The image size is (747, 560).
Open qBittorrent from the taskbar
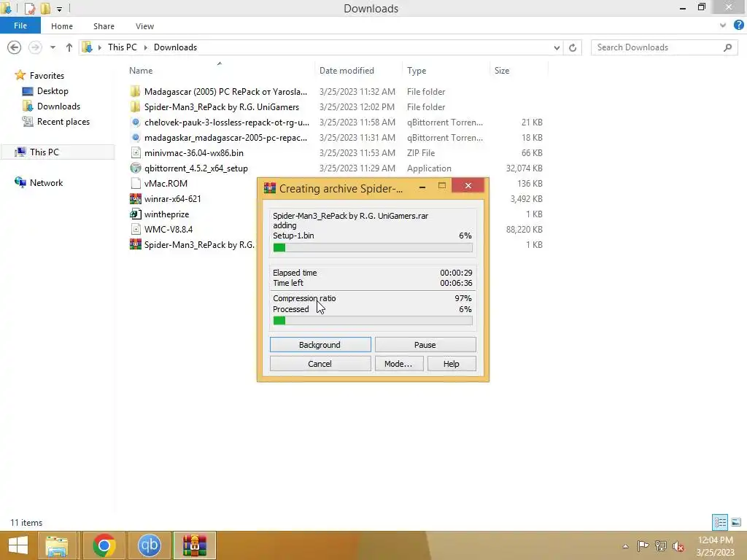point(149,545)
